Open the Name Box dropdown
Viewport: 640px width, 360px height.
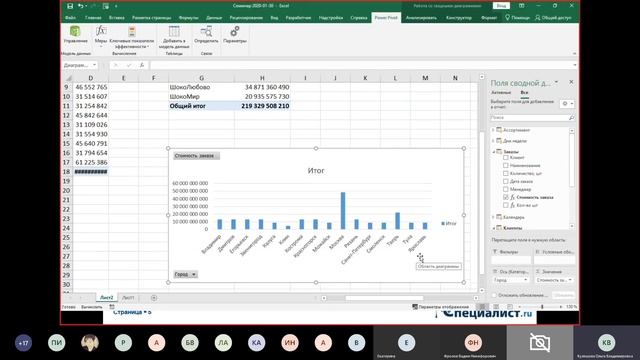pyautogui.click(x=94, y=65)
